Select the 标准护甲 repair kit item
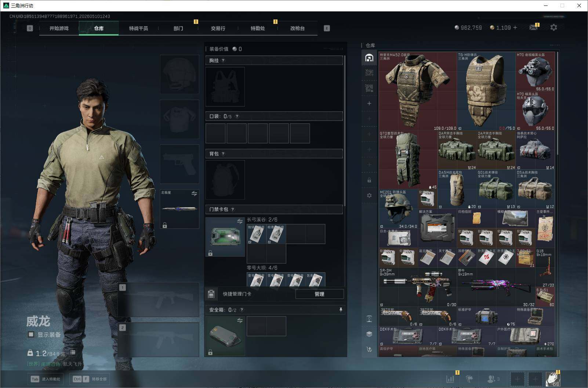The width and height of the screenshot is (588, 388). click(486, 317)
